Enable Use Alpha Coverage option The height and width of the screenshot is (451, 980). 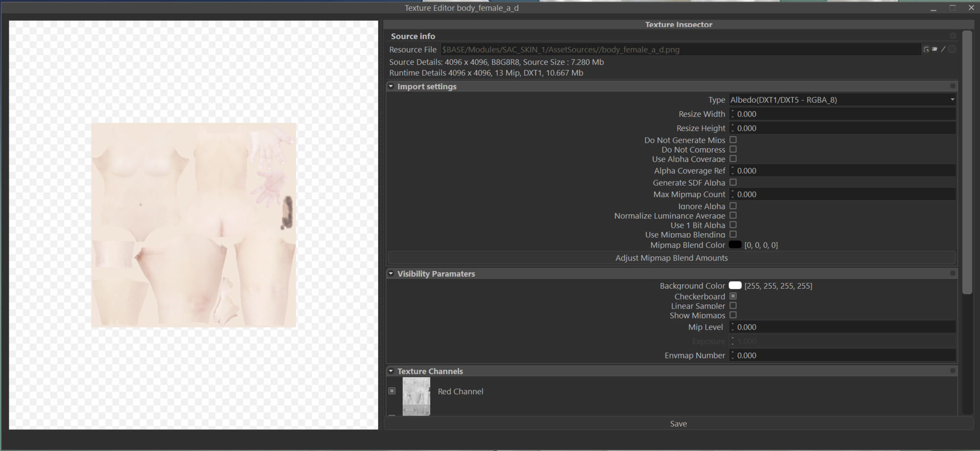[733, 159]
